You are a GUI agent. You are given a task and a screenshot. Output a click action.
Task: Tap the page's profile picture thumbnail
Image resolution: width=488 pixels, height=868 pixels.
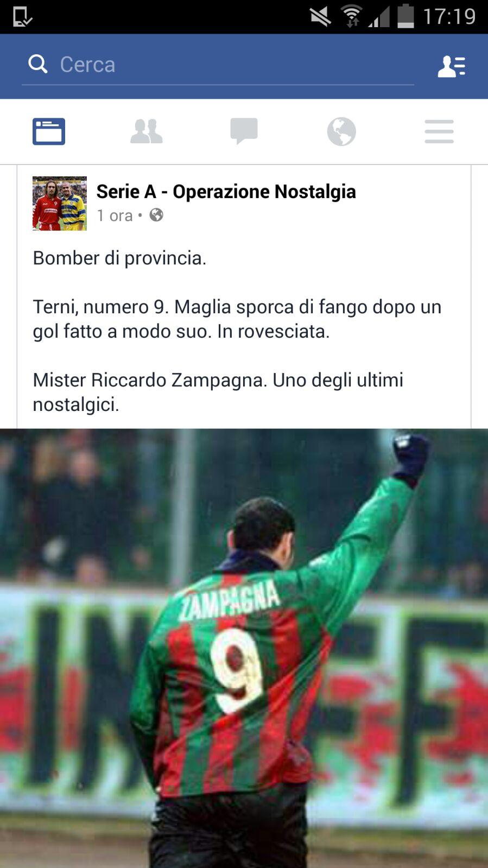click(60, 204)
